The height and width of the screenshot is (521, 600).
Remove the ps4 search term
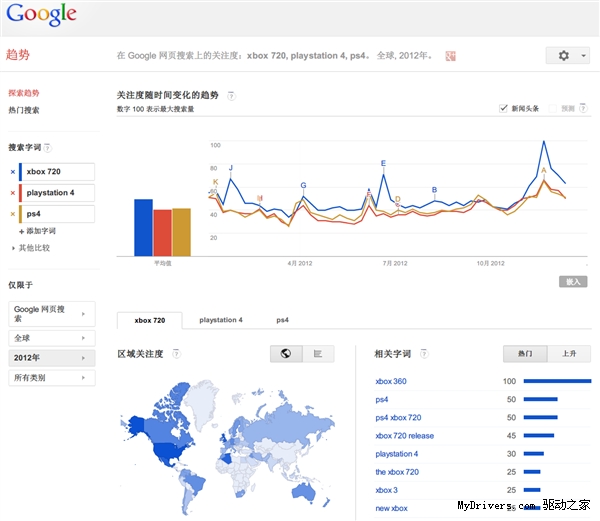click(x=13, y=214)
